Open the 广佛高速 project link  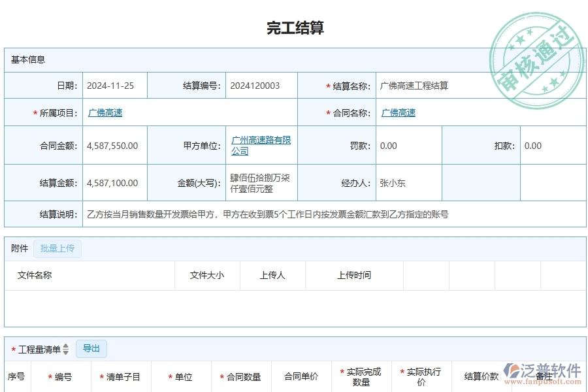click(x=105, y=112)
